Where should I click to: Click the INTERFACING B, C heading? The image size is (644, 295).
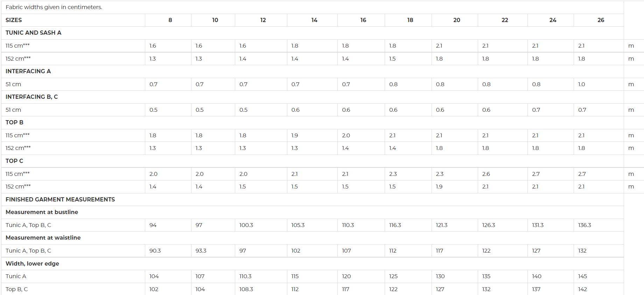(31, 97)
